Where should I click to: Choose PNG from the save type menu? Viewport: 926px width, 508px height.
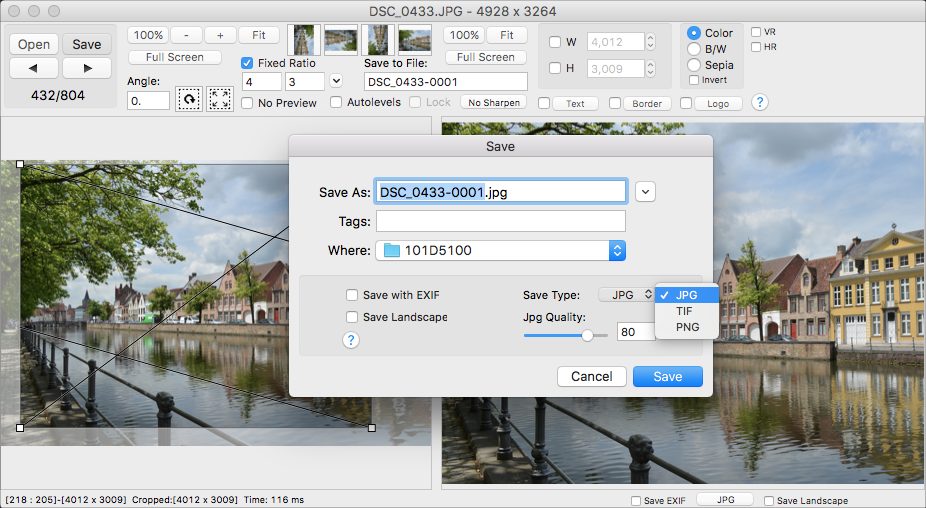tap(687, 327)
